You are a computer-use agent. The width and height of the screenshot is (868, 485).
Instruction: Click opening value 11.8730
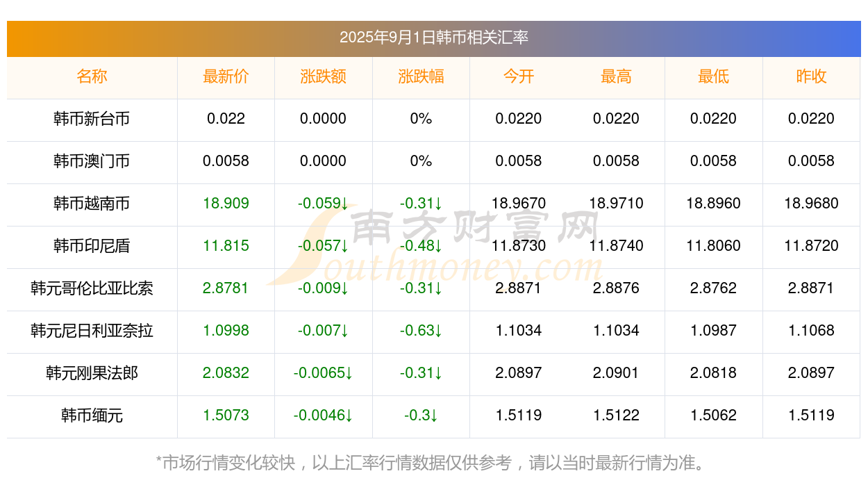[519, 246]
